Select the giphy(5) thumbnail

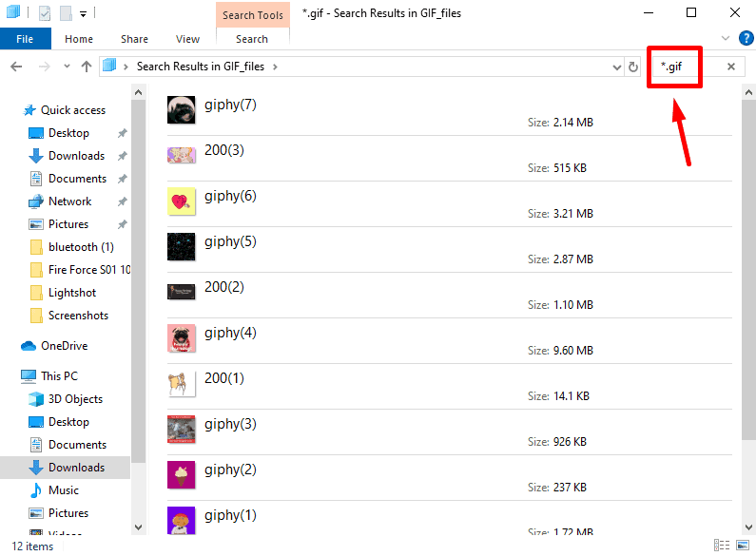click(x=182, y=247)
